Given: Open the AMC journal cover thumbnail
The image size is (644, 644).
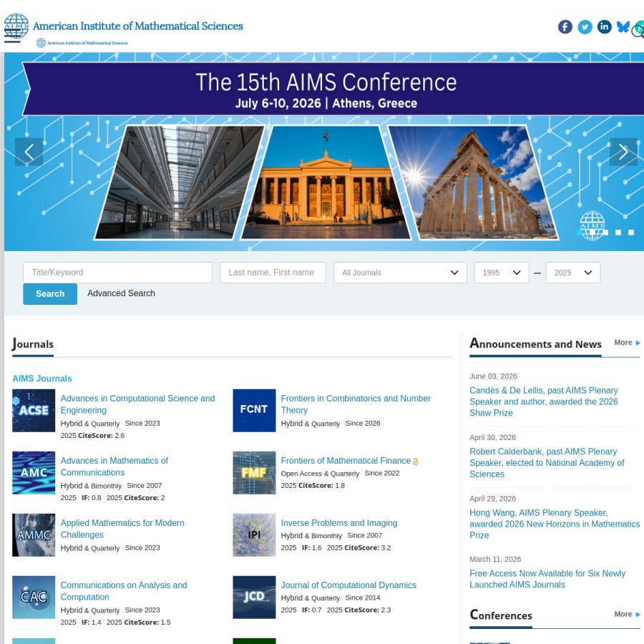Looking at the screenshot, I should coord(34,473).
